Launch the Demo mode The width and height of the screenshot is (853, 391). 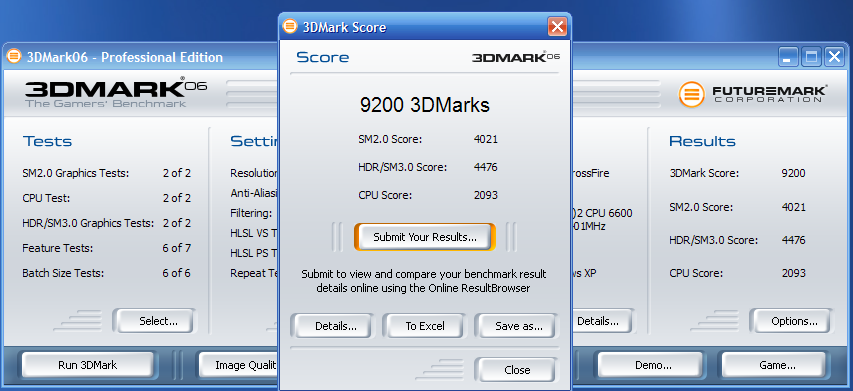(x=653, y=365)
